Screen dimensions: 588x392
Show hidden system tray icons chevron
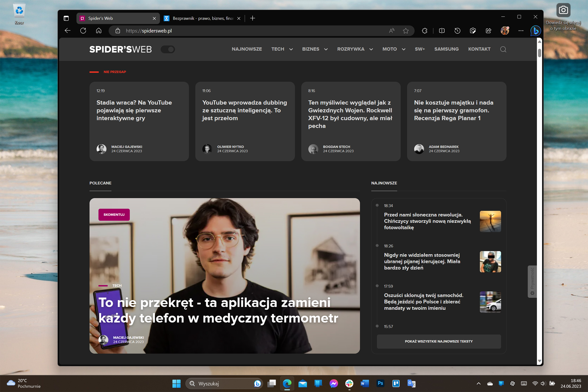point(478,383)
